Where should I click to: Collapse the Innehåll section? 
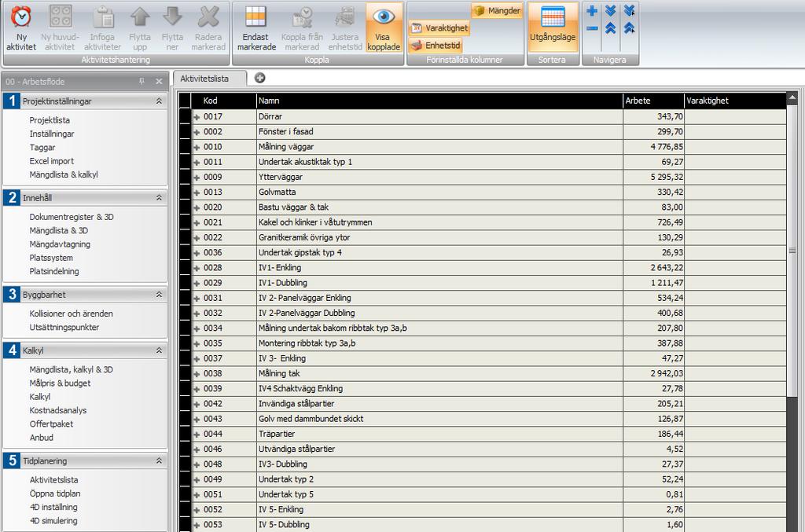[x=159, y=197]
